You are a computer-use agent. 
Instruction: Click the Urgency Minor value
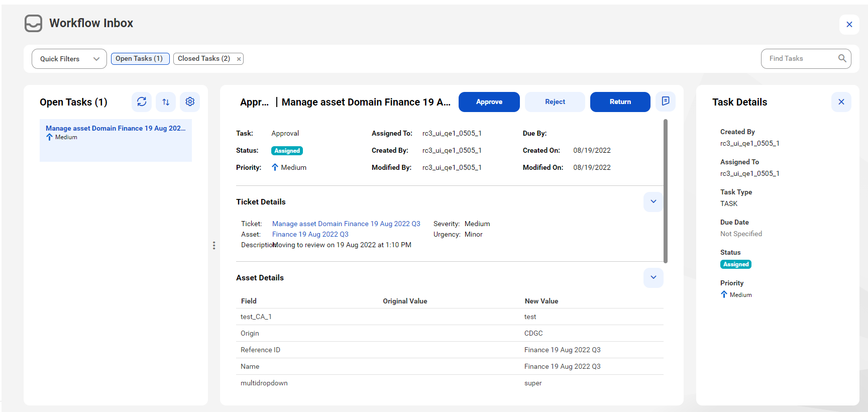pos(473,234)
